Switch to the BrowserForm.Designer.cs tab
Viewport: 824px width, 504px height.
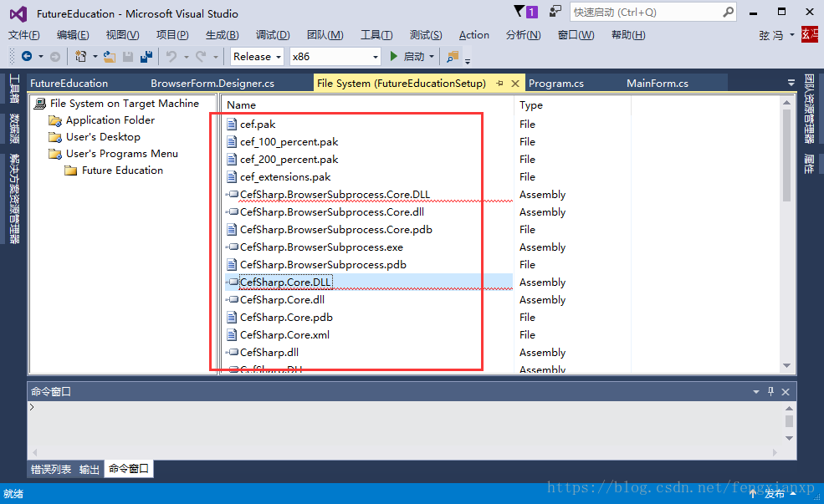coord(212,84)
